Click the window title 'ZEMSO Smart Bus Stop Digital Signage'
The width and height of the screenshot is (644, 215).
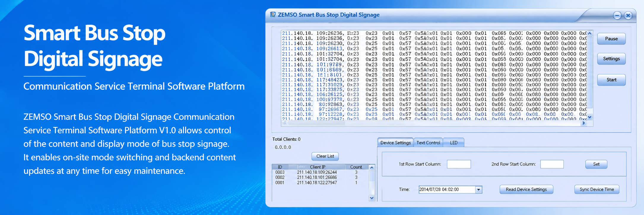pyautogui.click(x=329, y=15)
